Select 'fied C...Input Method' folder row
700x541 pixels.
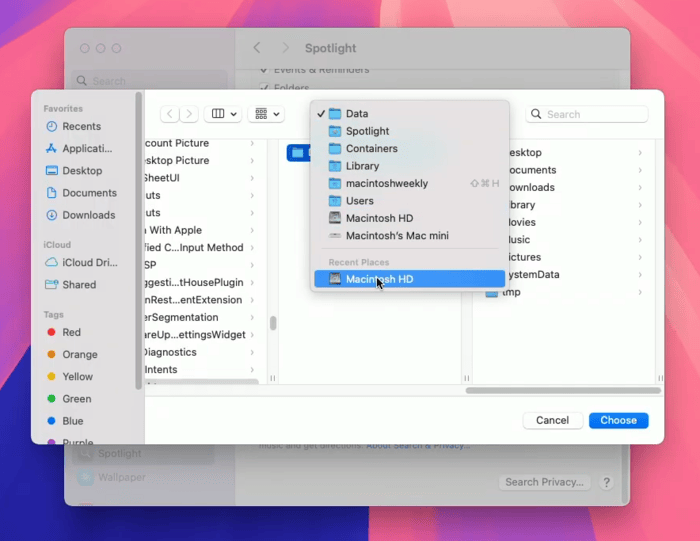click(x=202, y=248)
